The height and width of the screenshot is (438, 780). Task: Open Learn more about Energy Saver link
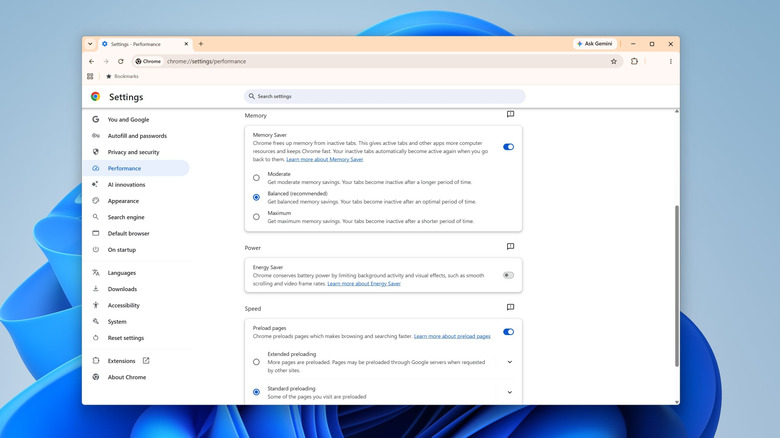(364, 284)
